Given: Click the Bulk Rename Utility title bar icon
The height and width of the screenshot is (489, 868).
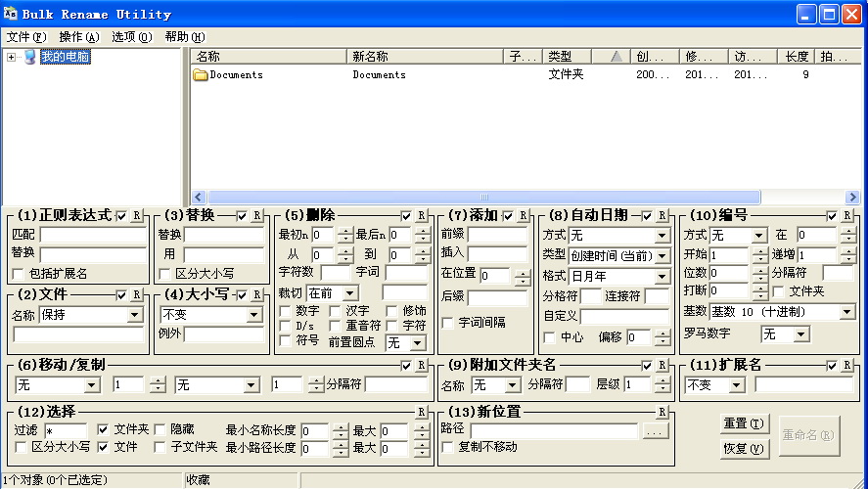Looking at the screenshot, I should 10,14.
